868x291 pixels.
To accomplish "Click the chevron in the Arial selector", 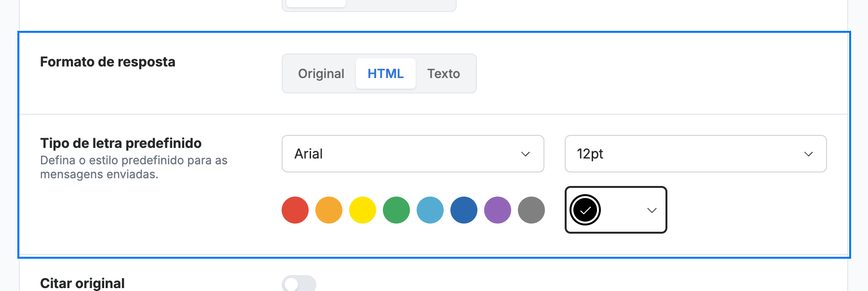I will click(x=526, y=154).
